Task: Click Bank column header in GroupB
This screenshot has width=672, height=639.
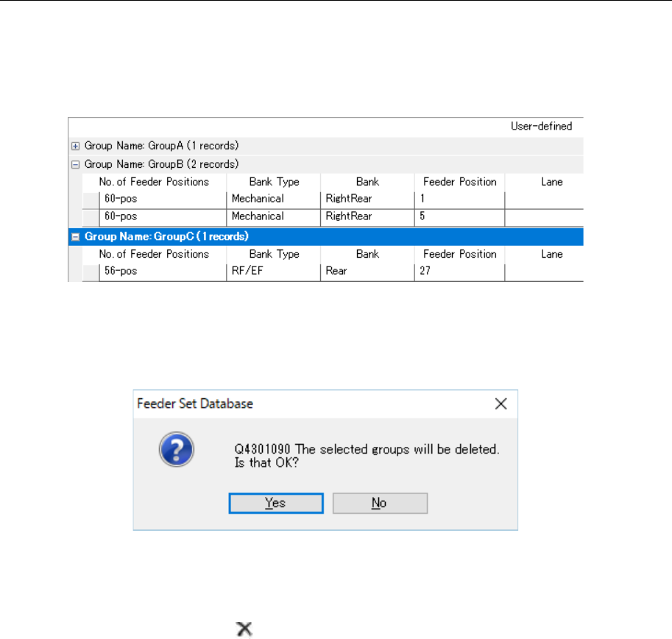Action: point(367,182)
